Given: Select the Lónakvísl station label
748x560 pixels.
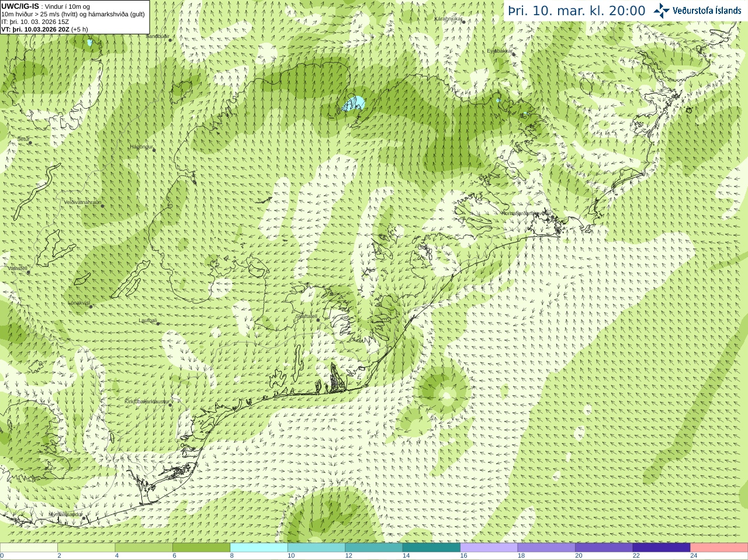Looking at the screenshot, I should click(79, 303).
